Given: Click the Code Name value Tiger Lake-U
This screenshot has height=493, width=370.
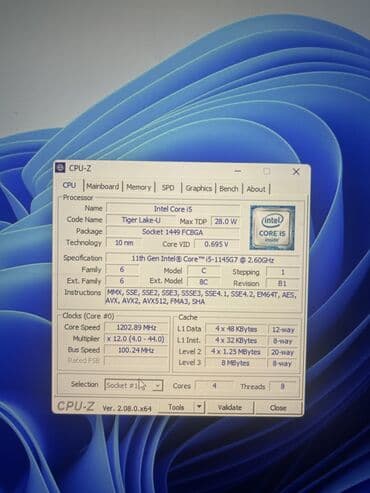Looking at the screenshot, I should coord(141,220).
